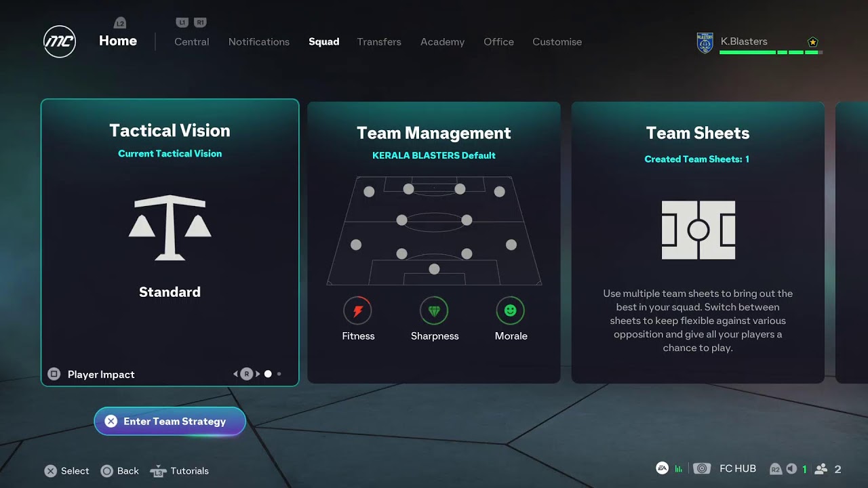The height and width of the screenshot is (488, 868).
Task: Click the L3 stick icon beside Tutorials
Action: 158,471
